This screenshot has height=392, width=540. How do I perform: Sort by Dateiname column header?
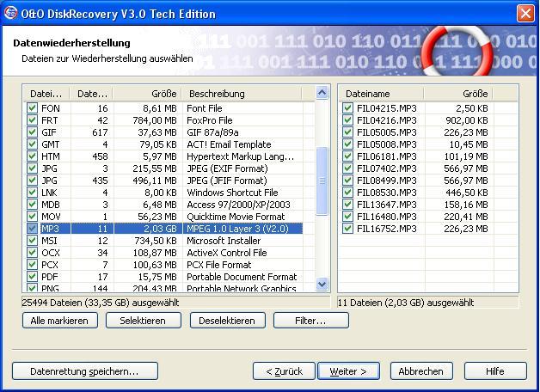[381, 94]
